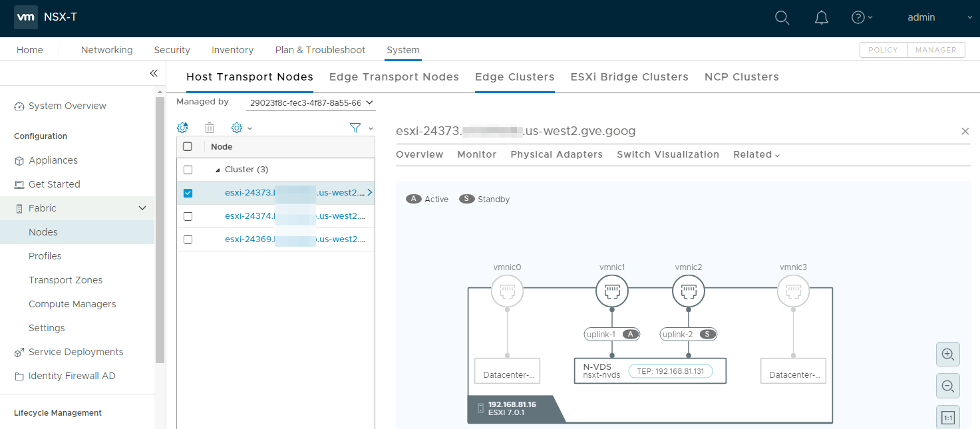This screenshot has width=980, height=429.
Task: Open the actions gear dropdown
Action: [x=242, y=128]
